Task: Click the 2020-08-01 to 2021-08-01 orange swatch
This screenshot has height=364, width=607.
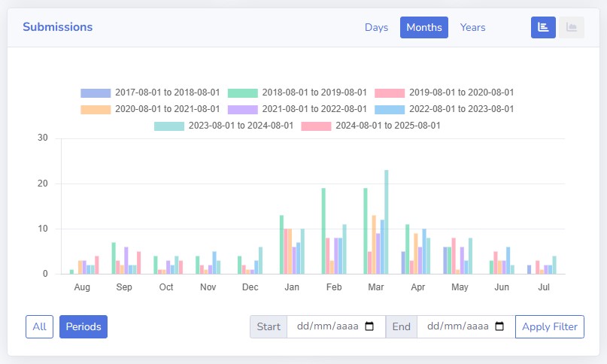Action: coord(95,109)
